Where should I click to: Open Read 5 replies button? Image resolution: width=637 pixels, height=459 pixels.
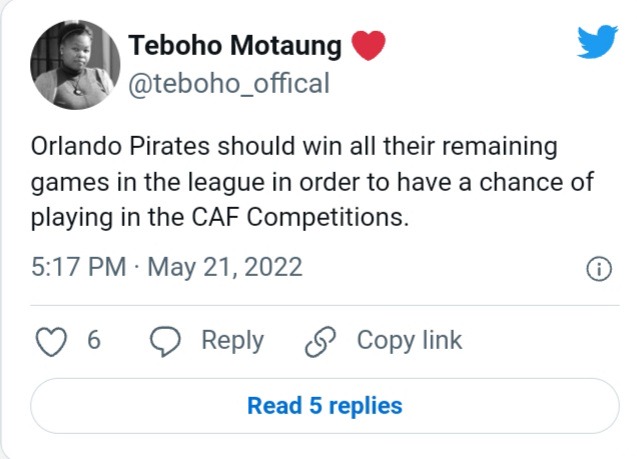point(325,406)
